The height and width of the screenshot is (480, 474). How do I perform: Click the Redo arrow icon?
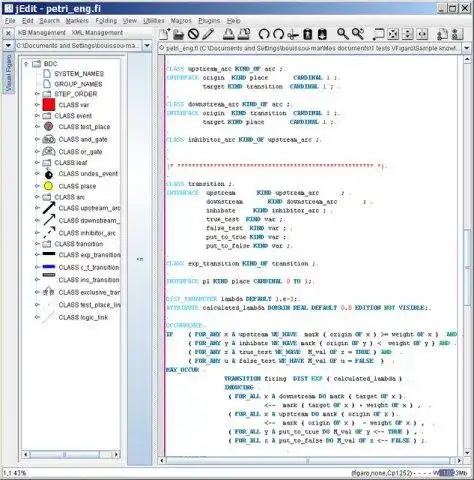(278, 34)
